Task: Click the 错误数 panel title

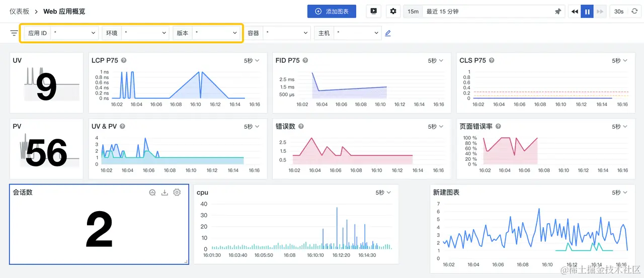Action: click(x=285, y=127)
